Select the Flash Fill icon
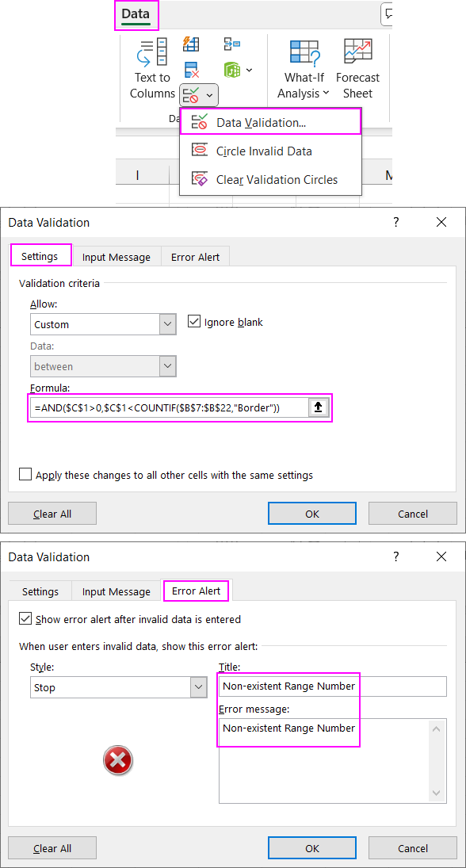466x868 pixels. point(191,44)
